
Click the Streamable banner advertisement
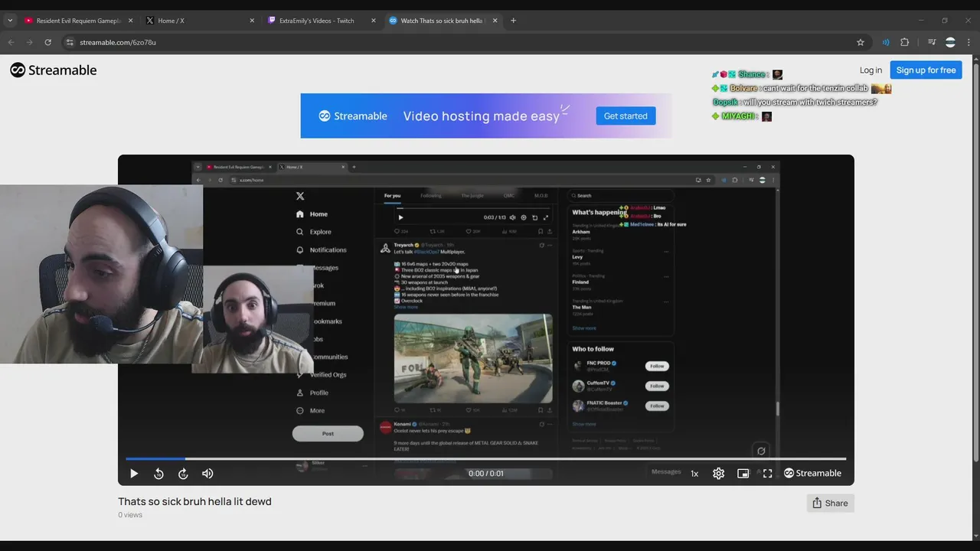tap(486, 116)
